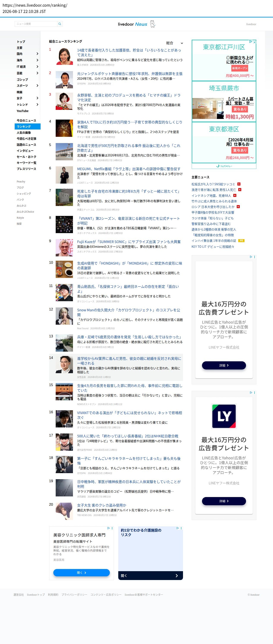
Task: Click livedoor link in top-right header
Action: pos(251,24)
